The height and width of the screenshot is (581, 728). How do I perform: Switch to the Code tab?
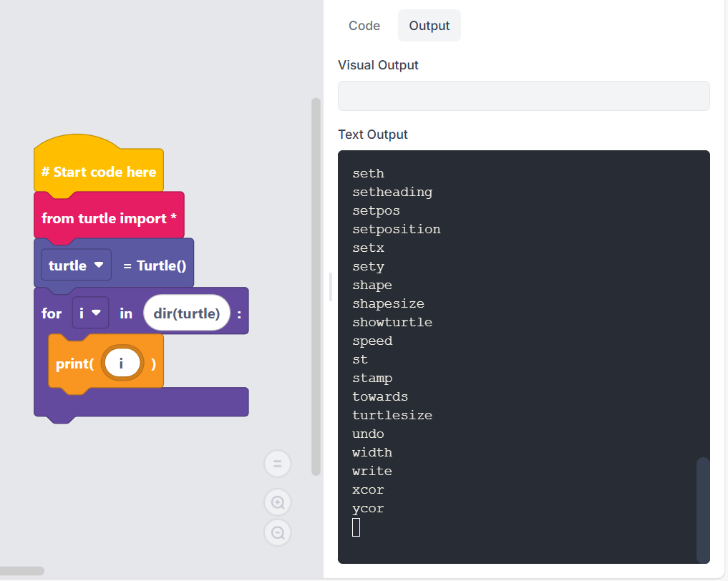pyautogui.click(x=364, y=26)
